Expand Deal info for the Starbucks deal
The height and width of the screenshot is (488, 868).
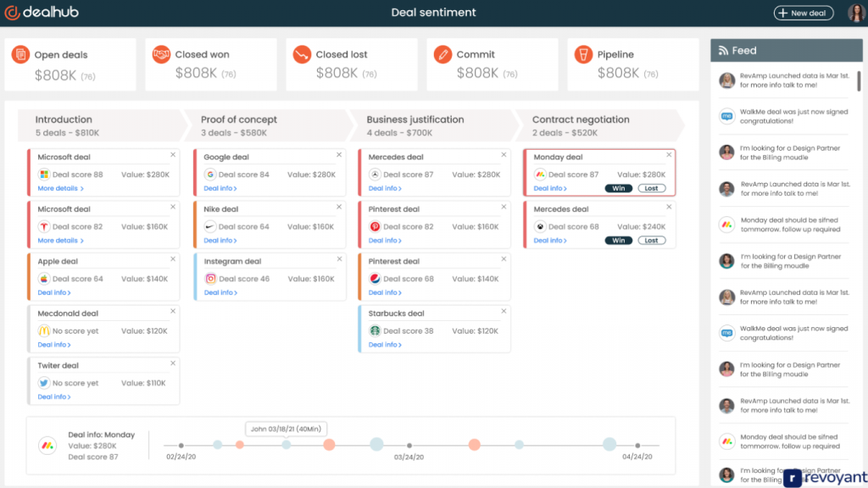385,345
